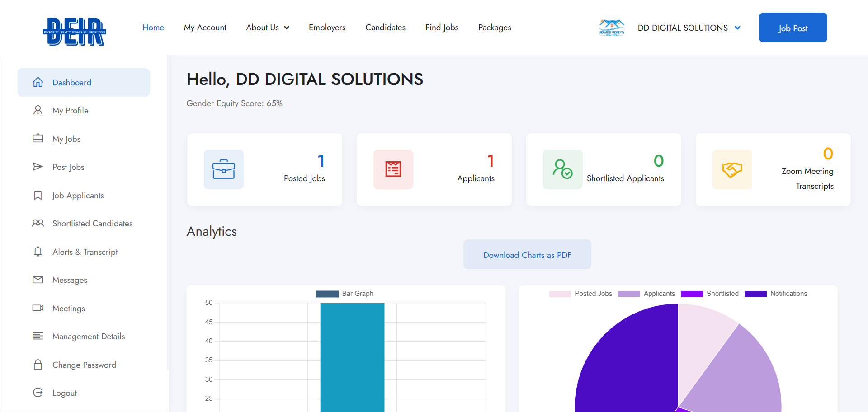Click the Post Jobs paper-plane icon

click(38, 167)
